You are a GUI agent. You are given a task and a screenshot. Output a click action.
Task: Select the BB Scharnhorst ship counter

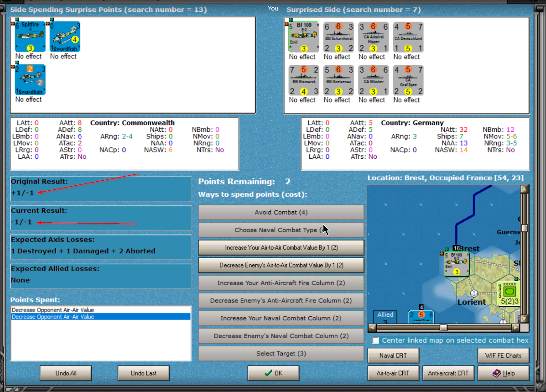click(338, 37)
